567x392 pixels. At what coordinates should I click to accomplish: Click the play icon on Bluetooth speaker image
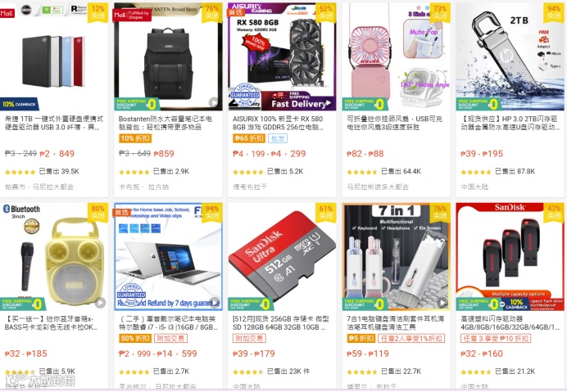(x=100, y=303)
